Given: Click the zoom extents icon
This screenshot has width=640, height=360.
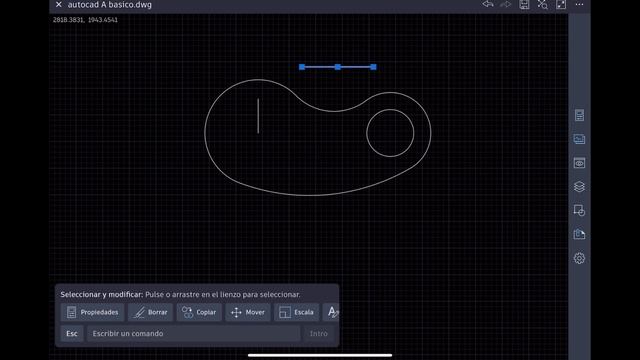Looking at the screenshot, I should (x=542, y=4).
